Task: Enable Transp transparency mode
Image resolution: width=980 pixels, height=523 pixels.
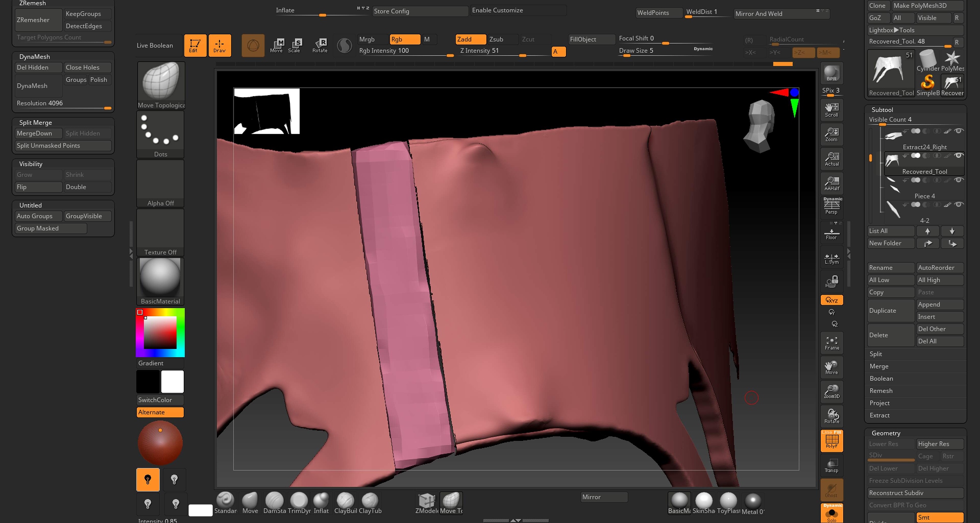Action: point(831,465)
